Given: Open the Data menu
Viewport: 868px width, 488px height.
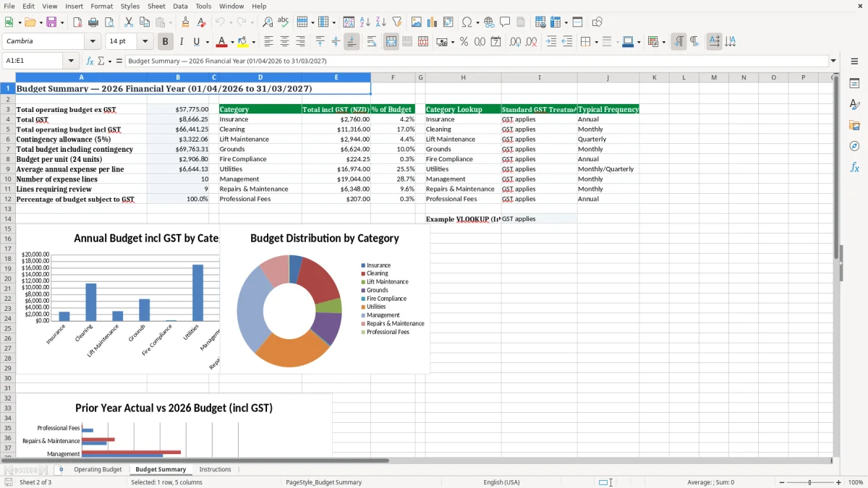Looking at the screenshot, I should click(x=180, y=6).
